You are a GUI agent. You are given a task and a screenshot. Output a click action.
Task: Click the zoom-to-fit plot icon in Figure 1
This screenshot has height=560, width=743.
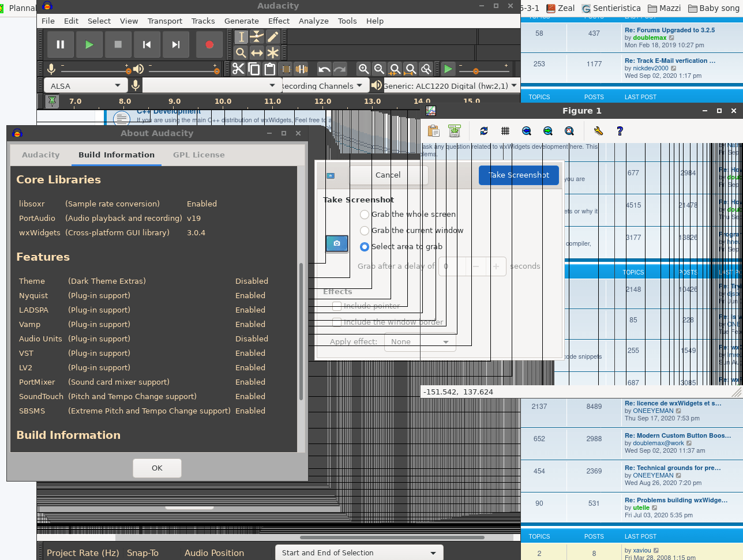tap(569, 131)
